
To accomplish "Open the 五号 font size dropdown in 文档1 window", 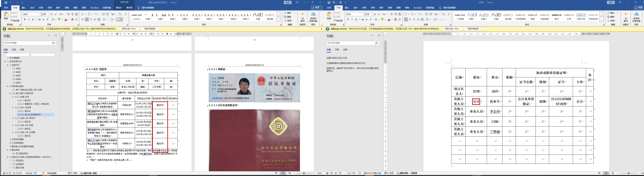I will point(371,14).
